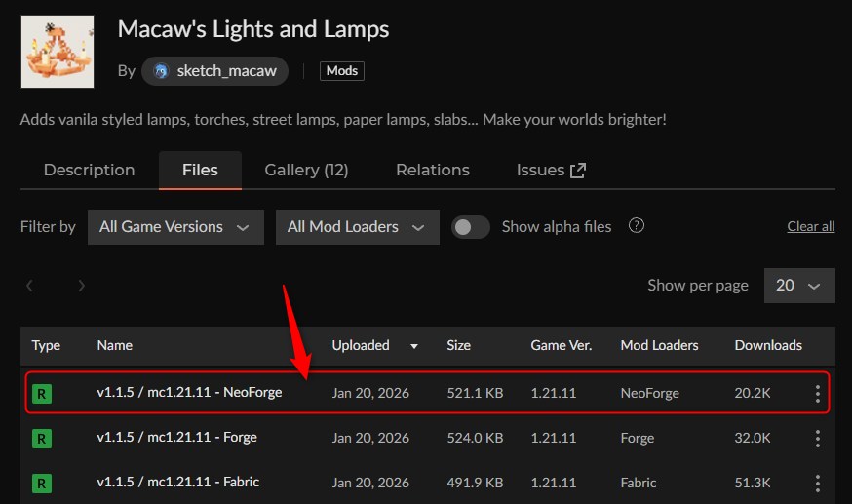The width and height of the screenshot is (852, 504).
Task: Click the Name column header
Action: pos(115,345)
